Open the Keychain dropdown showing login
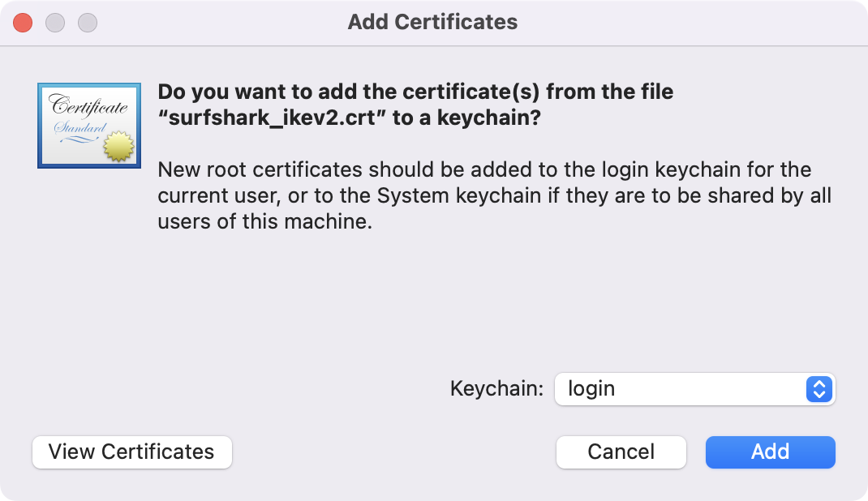868x501 pixels. click(x=694, y=389)
